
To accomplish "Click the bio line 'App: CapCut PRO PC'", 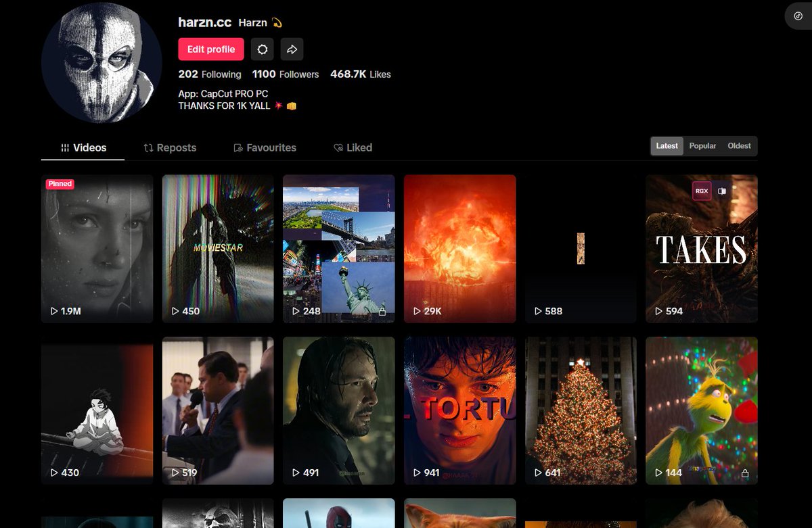I will click(223, 94).
